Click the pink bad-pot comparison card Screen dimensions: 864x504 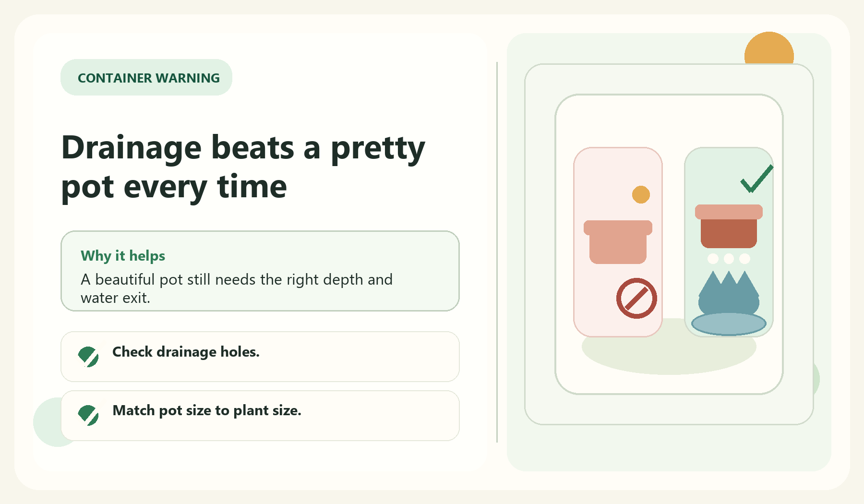coord(618,242)
